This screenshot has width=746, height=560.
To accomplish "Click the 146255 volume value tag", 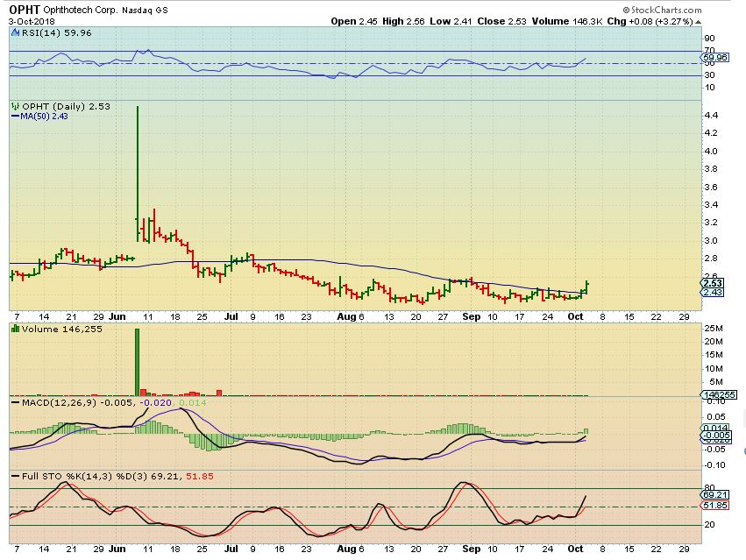I will point(717,395).
